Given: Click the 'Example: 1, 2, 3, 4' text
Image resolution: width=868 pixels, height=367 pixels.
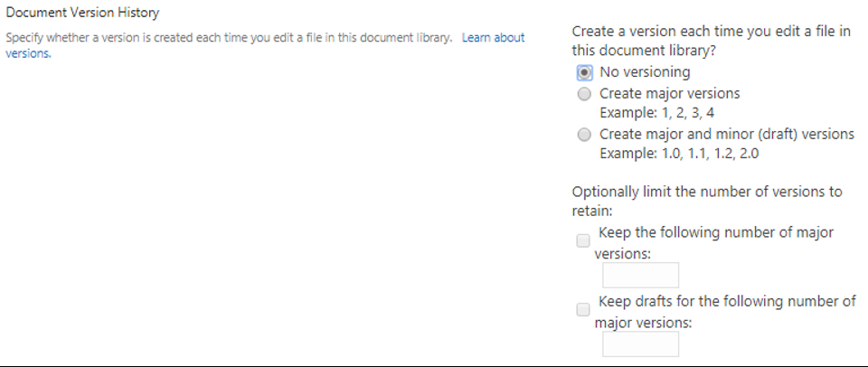Looking at the screenshot, I should (656, 113).
